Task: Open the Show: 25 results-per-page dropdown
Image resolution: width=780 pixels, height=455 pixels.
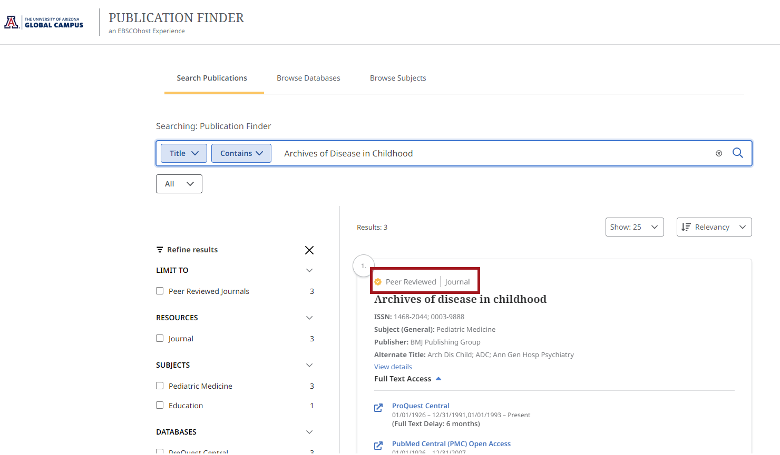Action: [x=634, y=227]
